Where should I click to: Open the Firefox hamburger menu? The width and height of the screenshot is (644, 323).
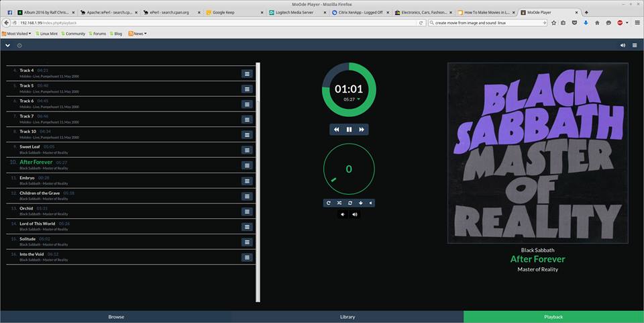637,23
